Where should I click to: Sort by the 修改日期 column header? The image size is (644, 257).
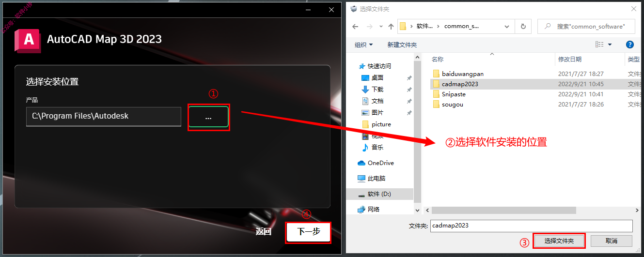click(570, 59)
